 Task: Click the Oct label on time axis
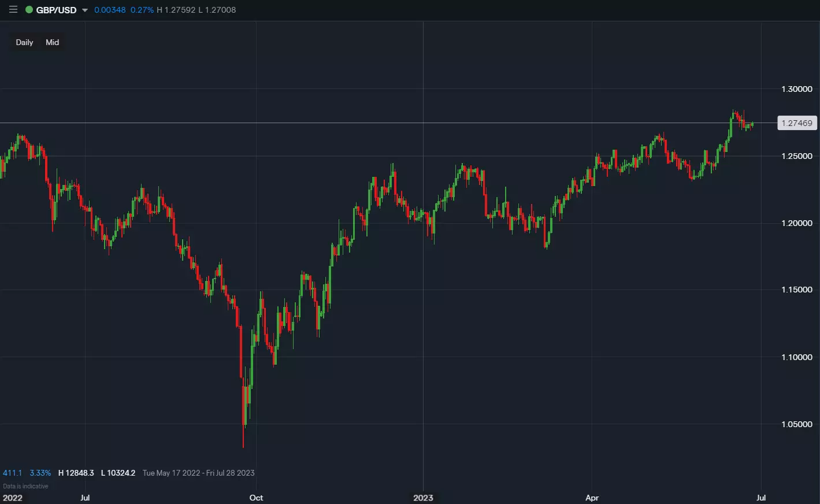256,498
